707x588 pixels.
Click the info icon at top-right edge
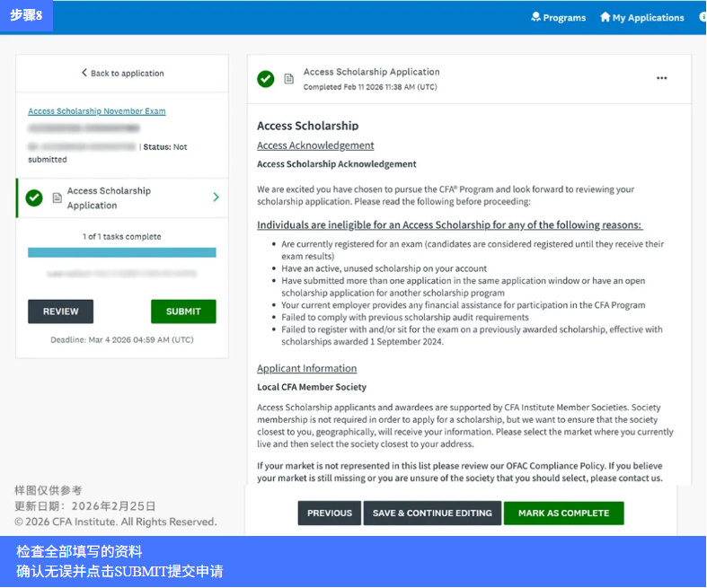[703, 17]
